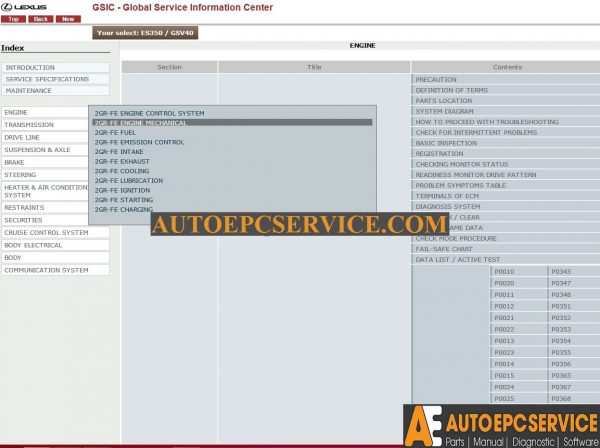Open trouble code P0365
The height and width of the screenshot is (448, 600).
pyautogui.click(x=574, y=376)
